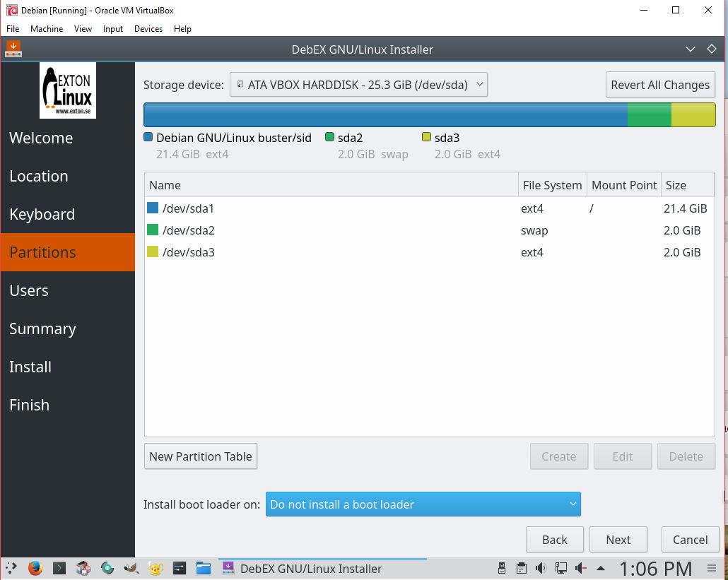Click the blue sda1 segment in partition bar
Screen dimensions: 728x580
pos(385,114)
